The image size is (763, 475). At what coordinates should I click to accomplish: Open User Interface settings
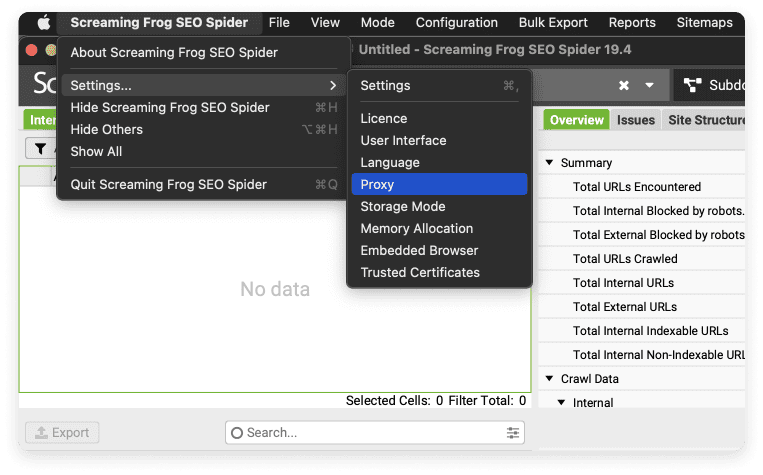point(439,141)
